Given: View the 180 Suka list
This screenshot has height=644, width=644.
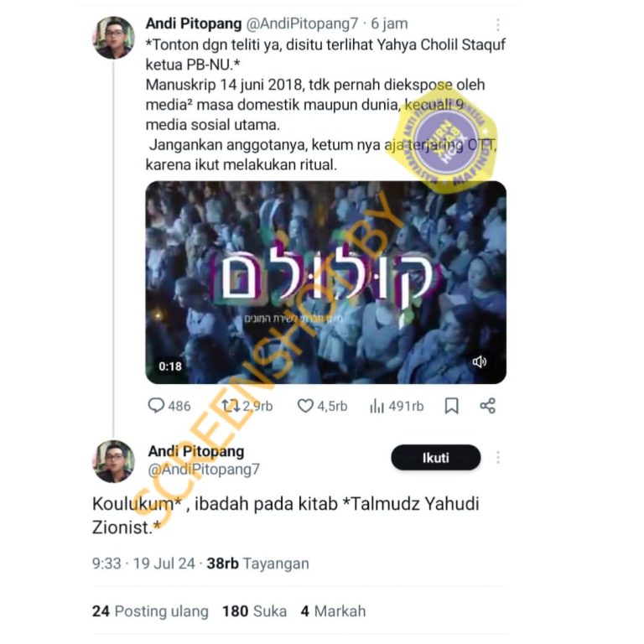Looking at the screenshot, I should pyautogui.click(x=255, y=611).
